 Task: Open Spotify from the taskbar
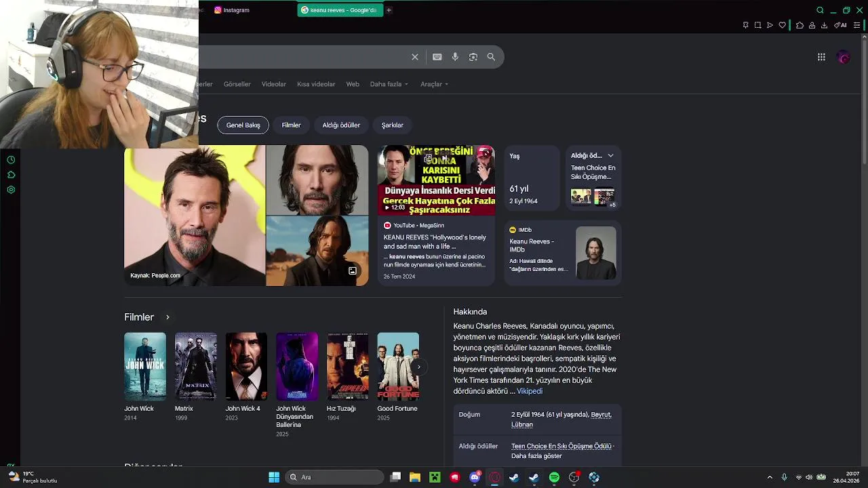(x=554, y=477)
